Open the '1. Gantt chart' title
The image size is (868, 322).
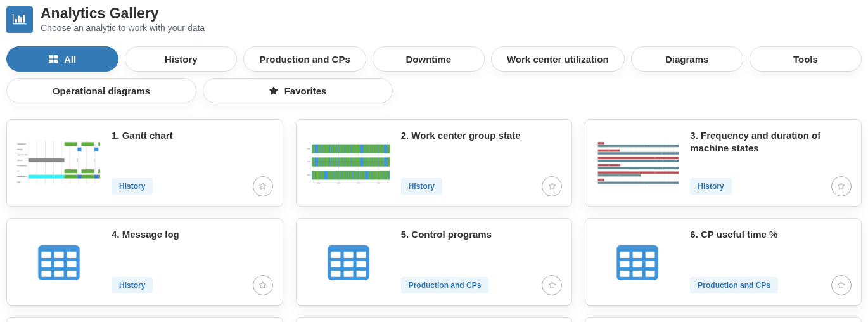click(142, 135)
